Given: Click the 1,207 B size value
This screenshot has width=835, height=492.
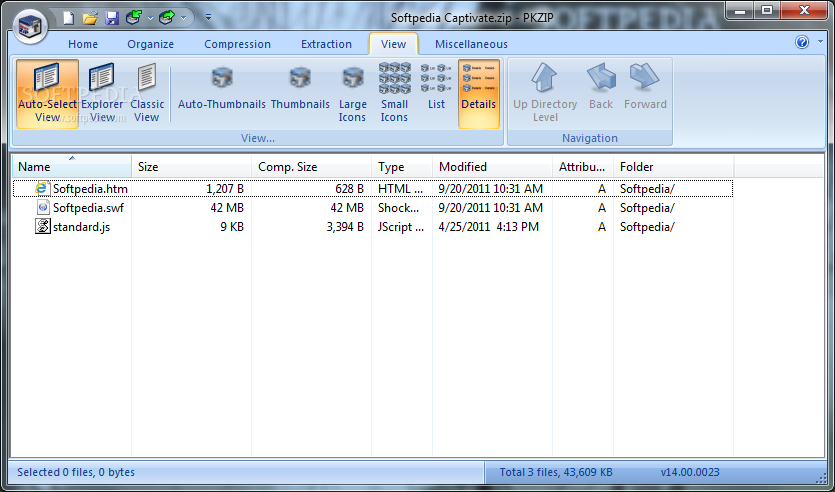Looking at the screenshot, I should click(225, 188).
